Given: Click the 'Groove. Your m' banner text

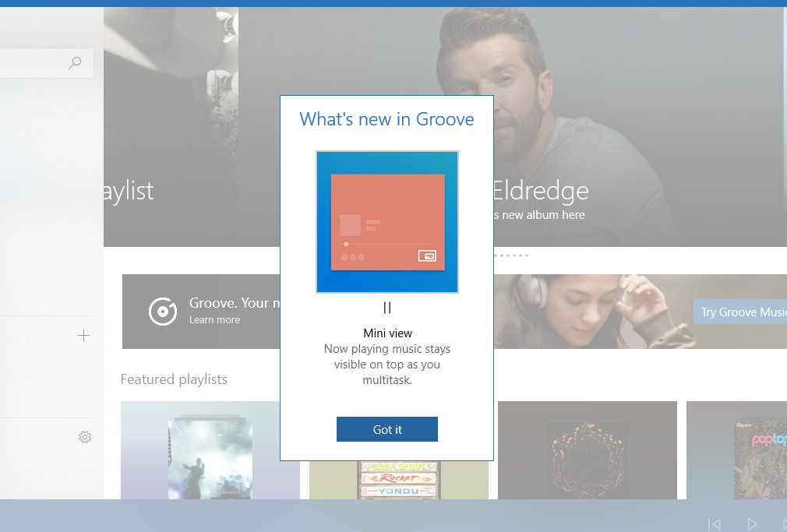Looking at the screenshot, I should tap(235, 303).
